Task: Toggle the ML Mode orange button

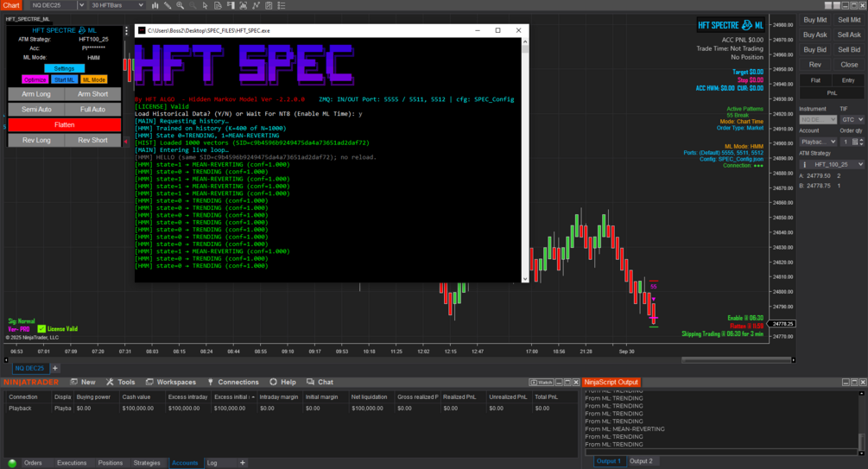Action: [x=94, y=79]
